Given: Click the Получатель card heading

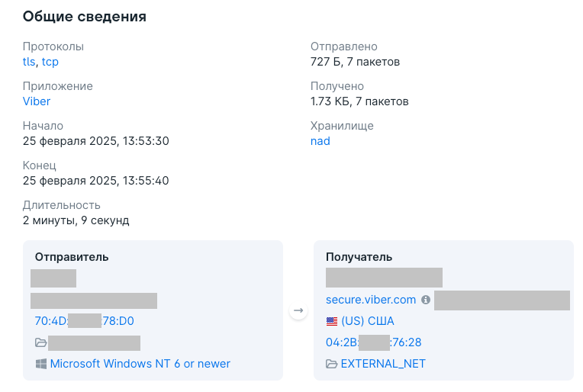Looking at the screenshot, I should tap(359, 257).
